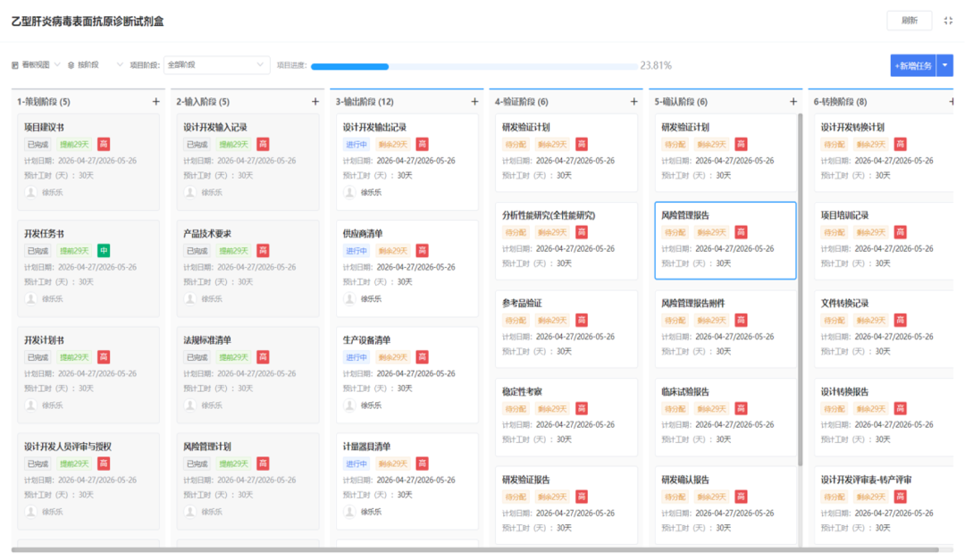Image resolution: width=965 pixels, height=560 pixels.
Task: Click the red 高 badge on 文件转换记录 card
Action: pyautogui.click(x=901, y=320)
